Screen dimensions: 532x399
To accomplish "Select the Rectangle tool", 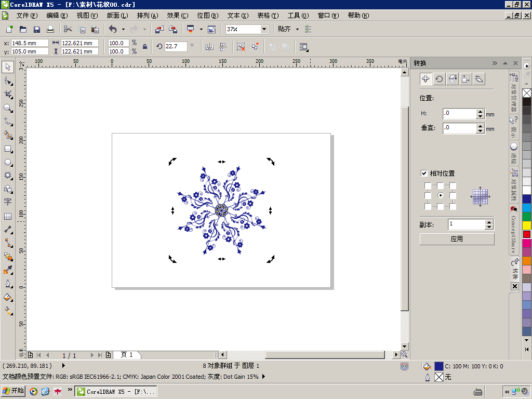I will pyautogui.click(x=8, y=149).
